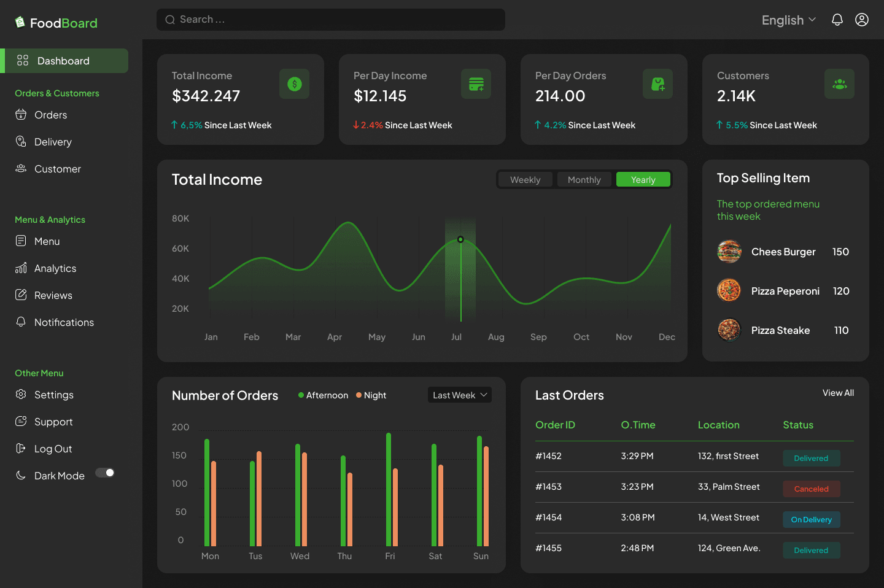The width and height of the screenshot is (884, 588).
Task: Open the Last Week dropdown
Action: 459,395
